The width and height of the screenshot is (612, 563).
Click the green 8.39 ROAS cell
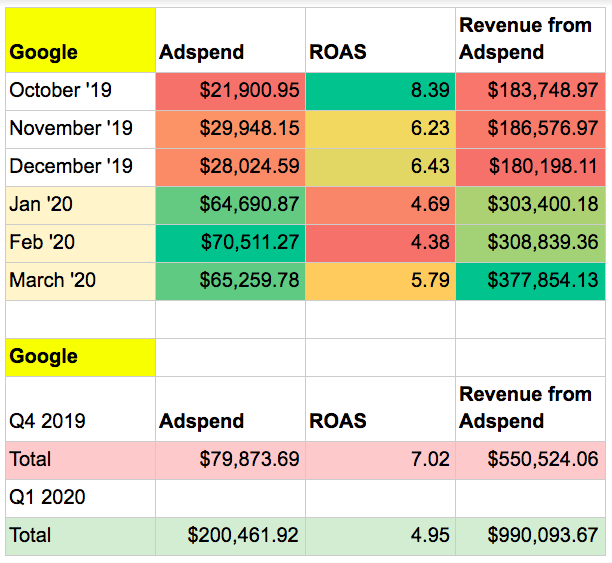click(x=380, y=91)
